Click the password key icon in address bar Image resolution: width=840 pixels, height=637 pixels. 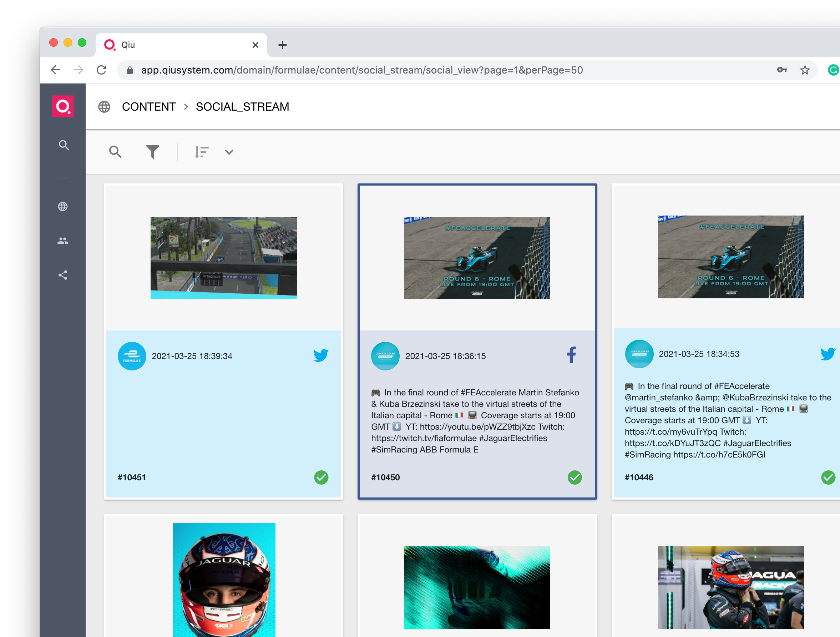(782, 70)
